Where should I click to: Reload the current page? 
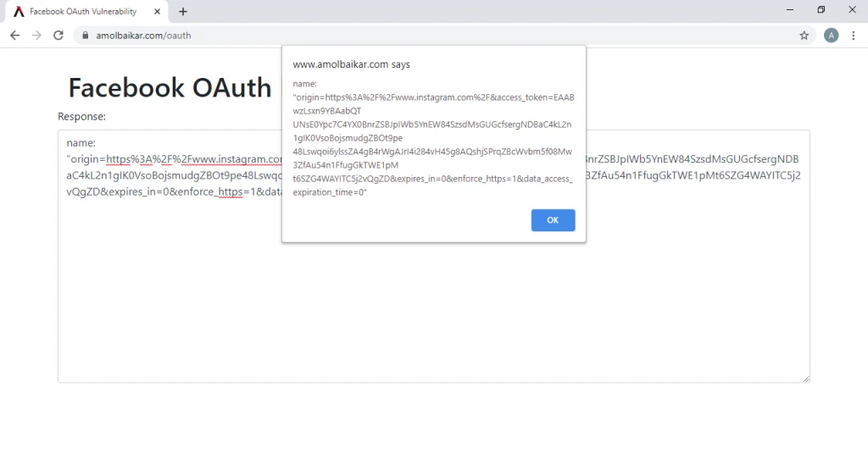point(58,36)
